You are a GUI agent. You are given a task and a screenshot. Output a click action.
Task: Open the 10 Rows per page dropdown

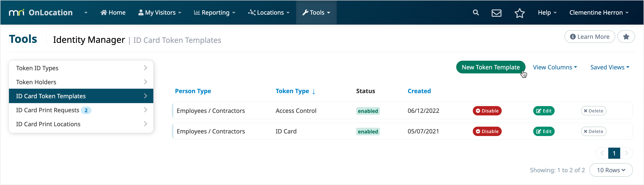pyautogui.click(x=611, y=170)
